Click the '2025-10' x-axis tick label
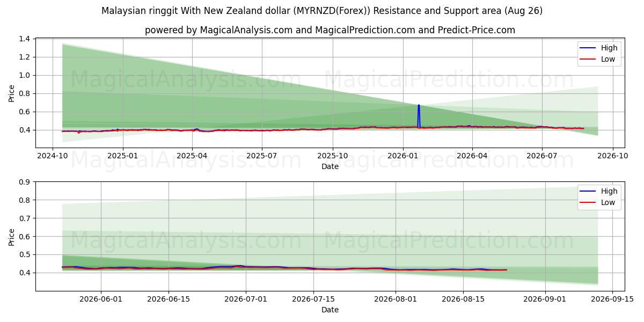This screenshot has height=322, width=644. (333, 156)
